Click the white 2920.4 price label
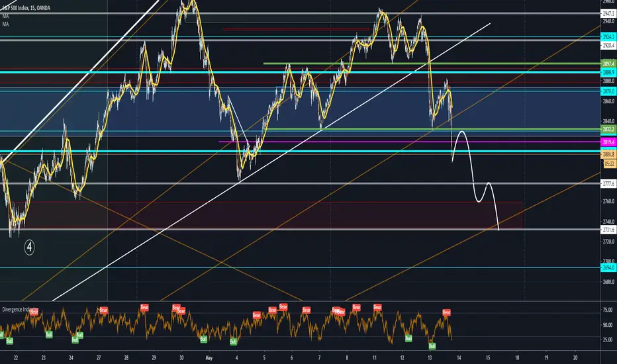The width and height of the screenshot is (617, 364). [608, 46]
